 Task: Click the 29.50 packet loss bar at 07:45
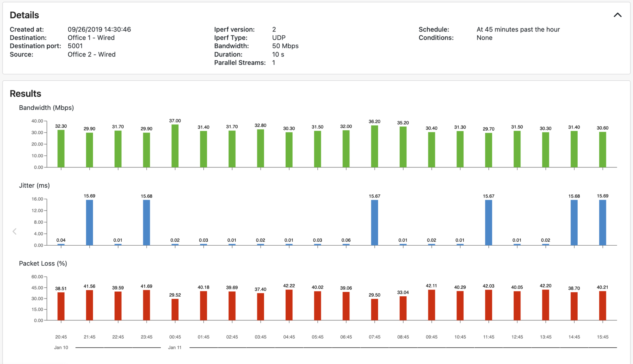pos(374,309)
